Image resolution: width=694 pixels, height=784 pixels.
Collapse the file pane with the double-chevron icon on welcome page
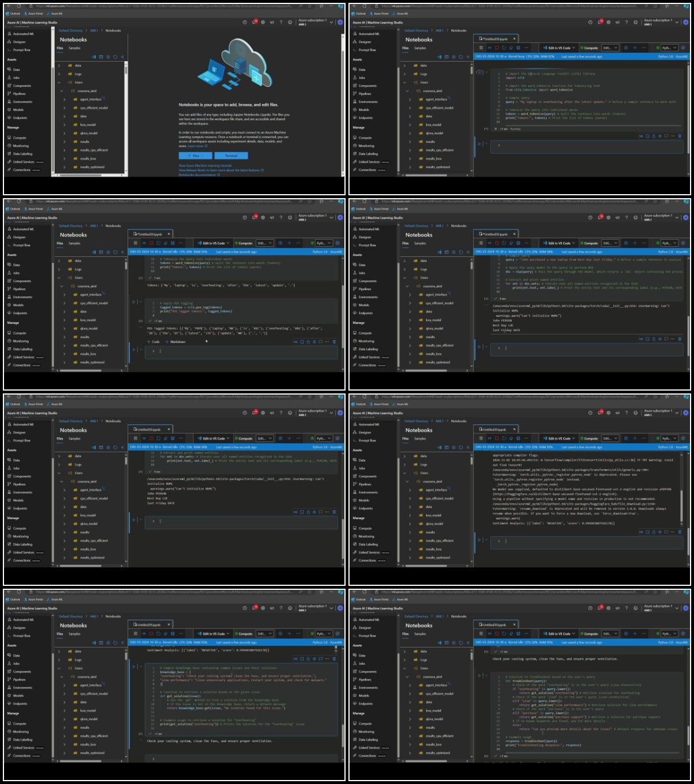(x=122, y=57)
